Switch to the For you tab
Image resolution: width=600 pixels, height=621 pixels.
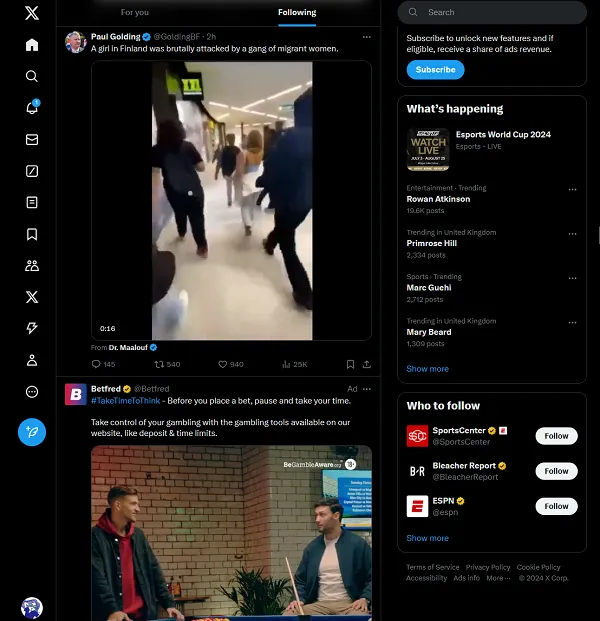[135, 13]
